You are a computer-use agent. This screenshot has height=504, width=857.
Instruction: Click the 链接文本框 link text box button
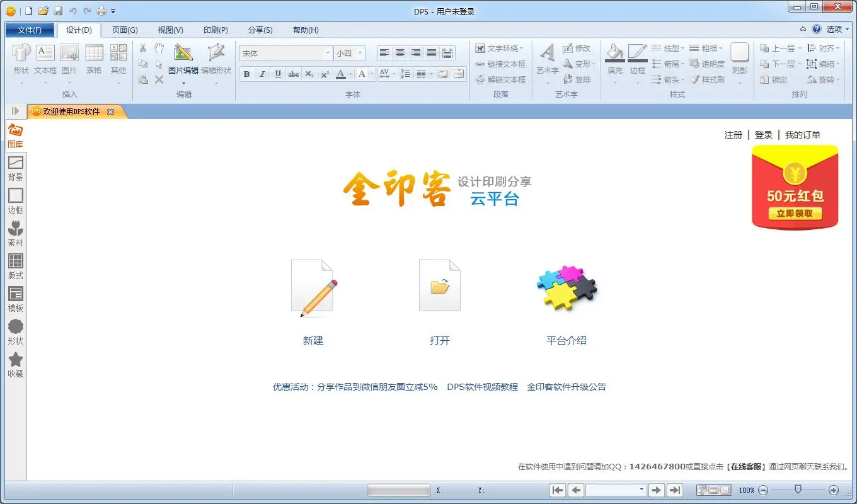(x=500, y=64)
